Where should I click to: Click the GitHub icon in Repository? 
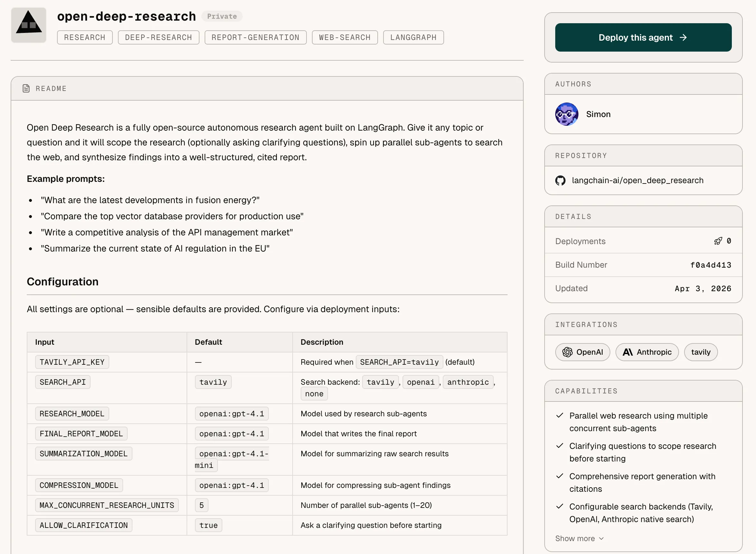click(560, 181)
